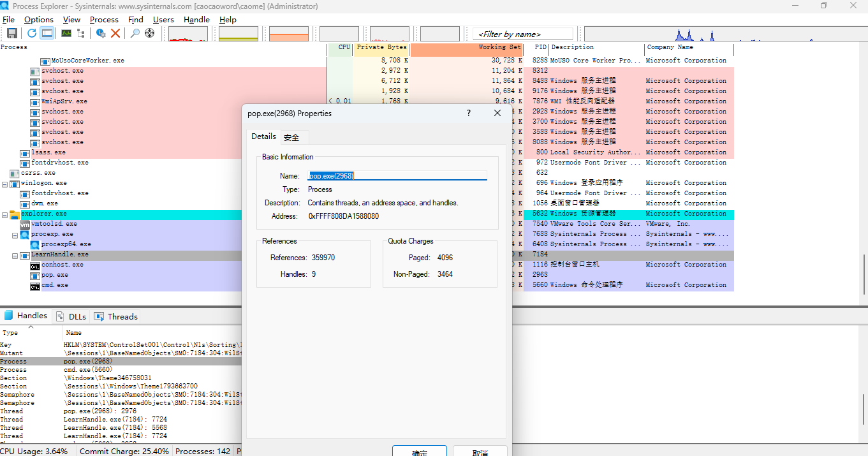This screenshot has height=456, width=868.
Task: Switch to the Handles tab in lower pane
Action: click(x=26, y=316)
